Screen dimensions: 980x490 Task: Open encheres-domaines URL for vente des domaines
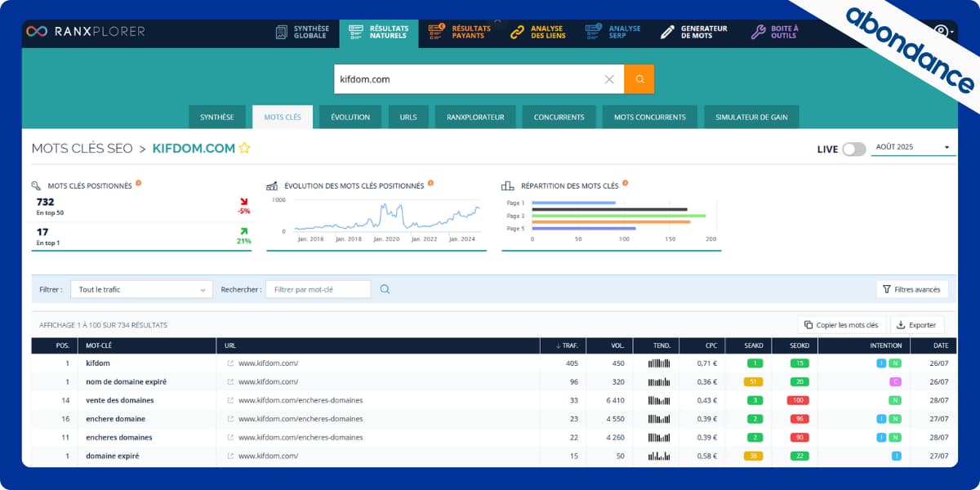point(301,400)
